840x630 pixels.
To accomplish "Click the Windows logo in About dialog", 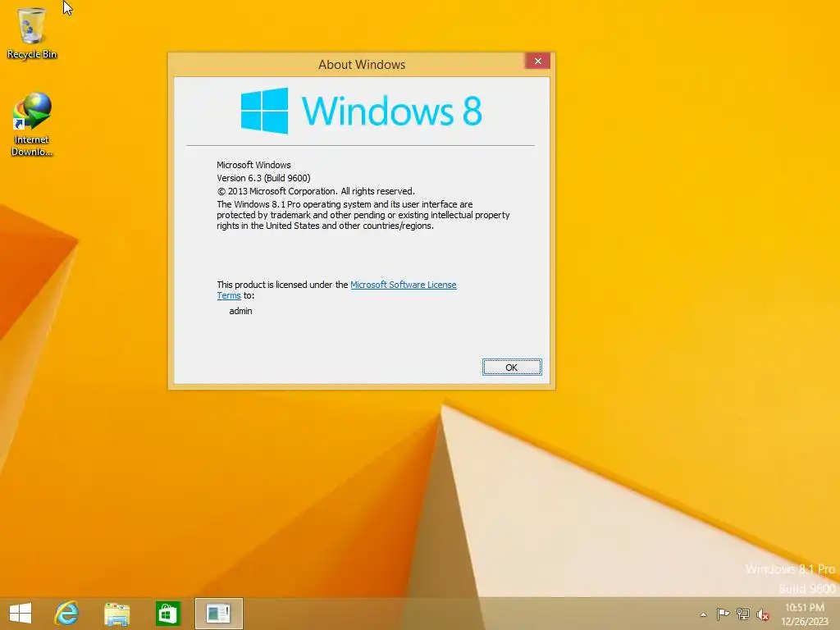I will 265,111.
